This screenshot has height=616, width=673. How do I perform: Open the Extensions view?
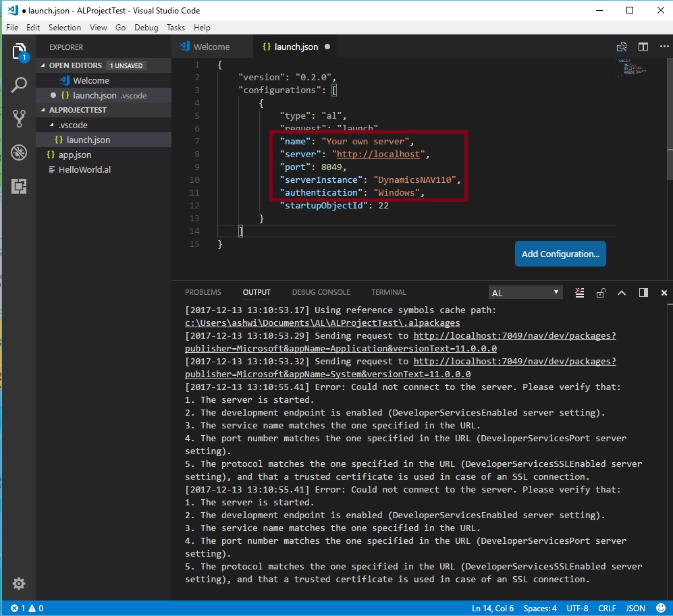19,186
